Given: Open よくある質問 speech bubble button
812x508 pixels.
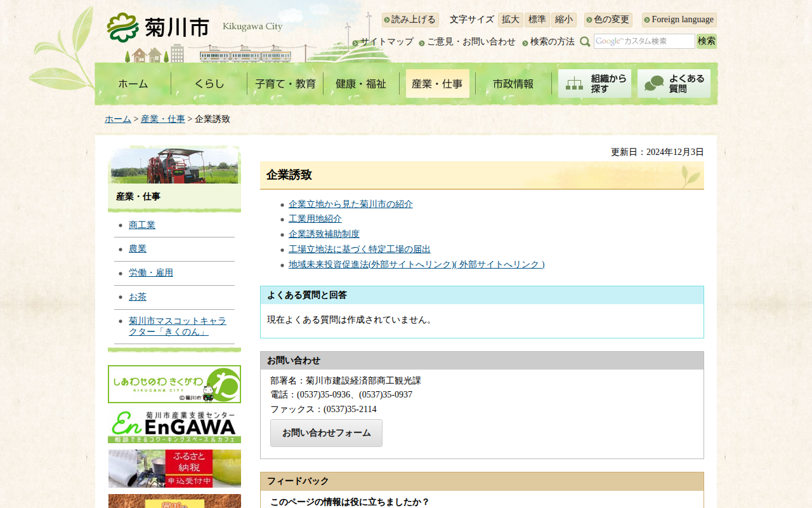Looking at the screenshot, I should pos(674,84).
